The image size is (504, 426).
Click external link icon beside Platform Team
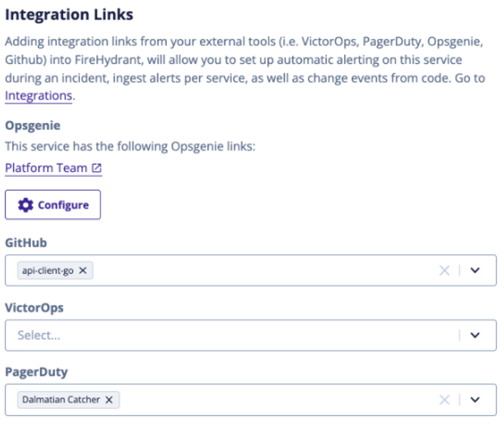(97, 168)
